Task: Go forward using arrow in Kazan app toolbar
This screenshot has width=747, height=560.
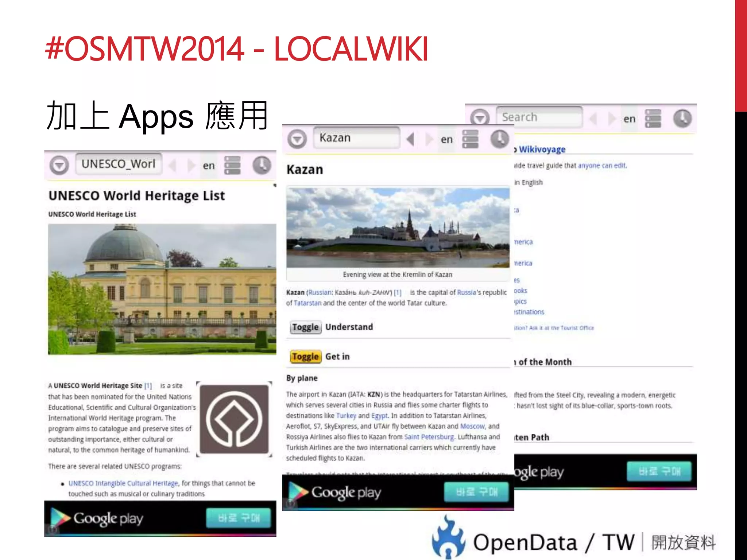Action: tap(429, 139)
